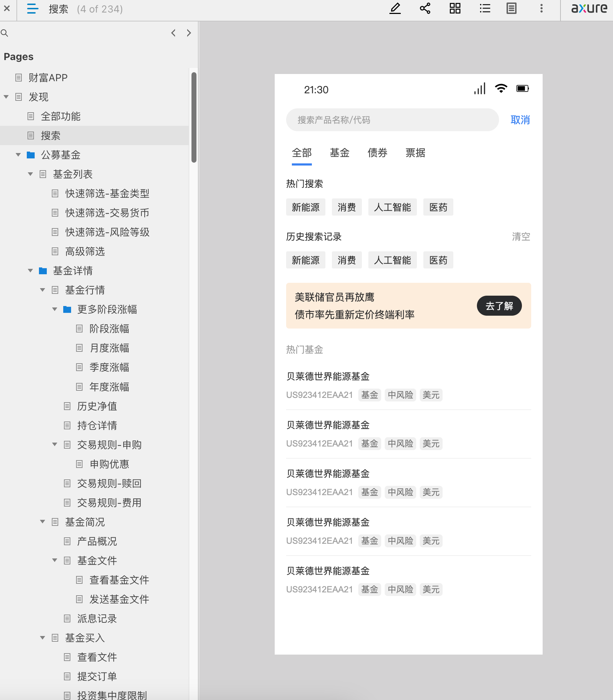Click the Pages panel vertical scrollbar
This screenshot has height=700, width=613.
click(194, 117)
